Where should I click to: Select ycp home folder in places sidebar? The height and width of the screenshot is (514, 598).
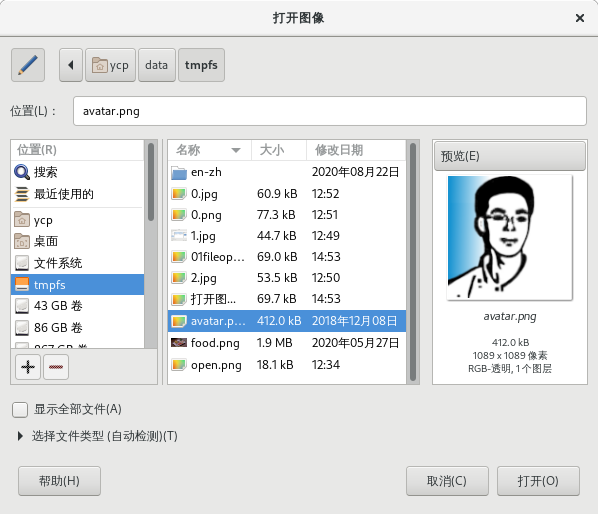[78, 220]
